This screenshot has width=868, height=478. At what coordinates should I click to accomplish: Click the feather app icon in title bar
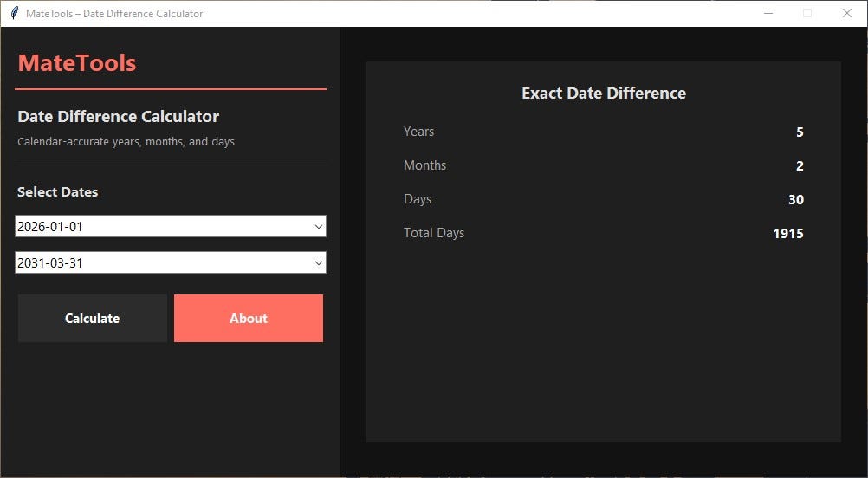pyautogui.click(x=15, y=13)
